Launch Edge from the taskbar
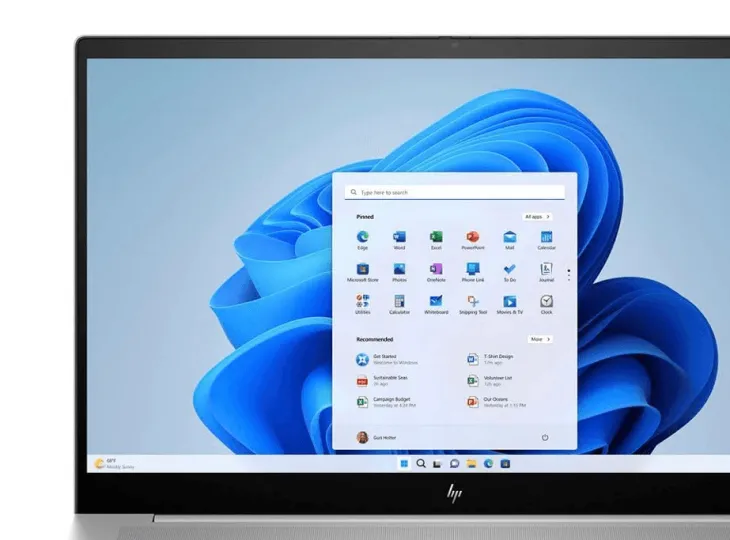The height and width of the screenshot is (540, 730). click(488, 464)
